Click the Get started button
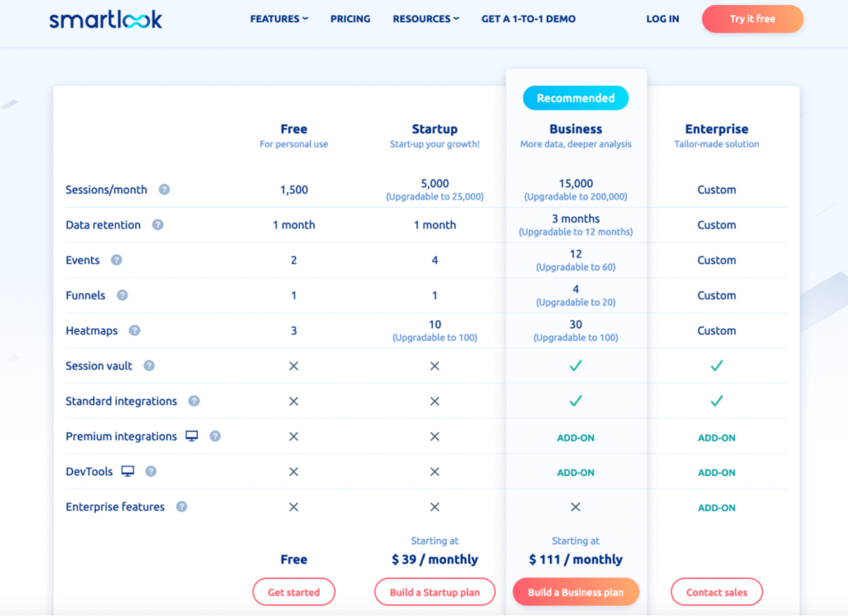This screenshot has height=616, width=848. pyautogui.click(x=294, y=592)
